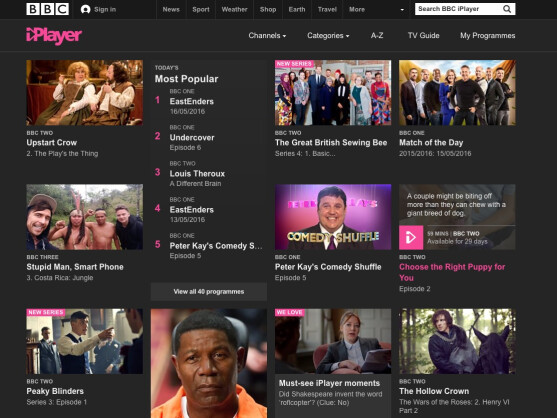Click the New Series badge on Peaky Blinders
Viewport: 557px width, 418px height.
coord(45,313)
